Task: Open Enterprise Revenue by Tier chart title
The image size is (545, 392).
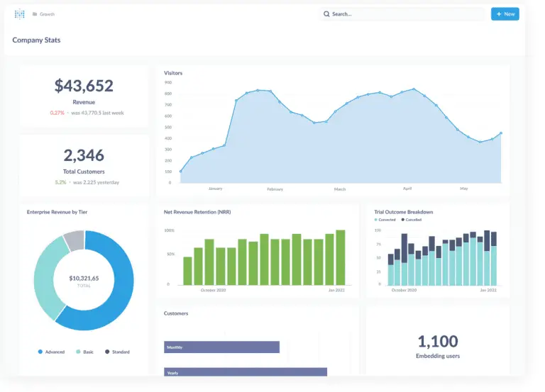Action: [57, 212]
